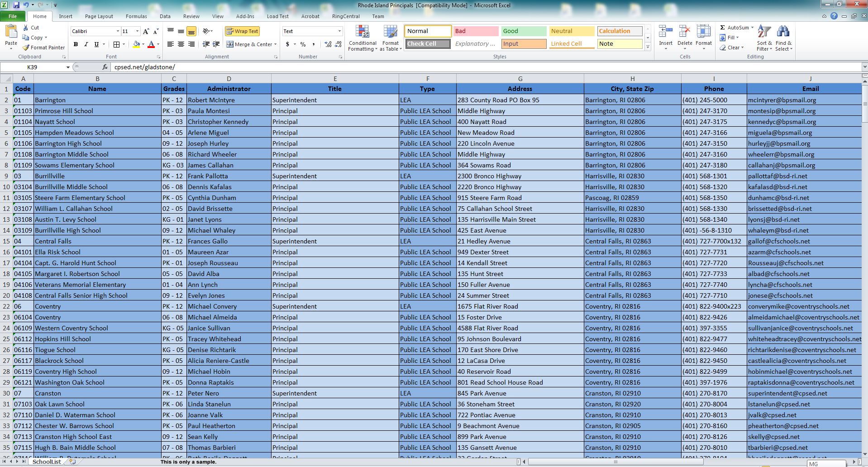
Task: Open Conditional Formatting menu
Action: (362, 38)
